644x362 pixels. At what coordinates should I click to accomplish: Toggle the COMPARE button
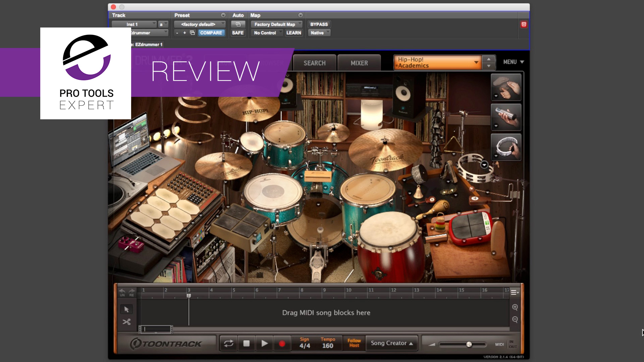(x=211, y=33)
